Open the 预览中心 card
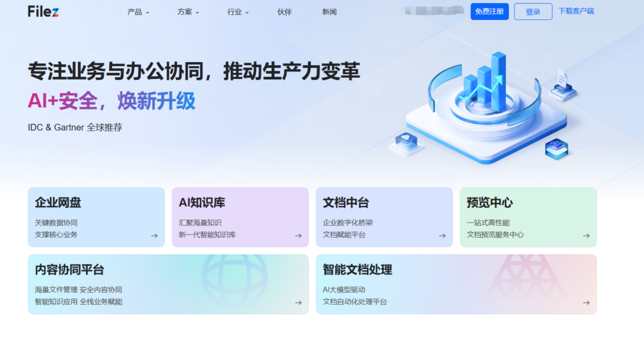 pyautogui.click(x=528, y=217)
